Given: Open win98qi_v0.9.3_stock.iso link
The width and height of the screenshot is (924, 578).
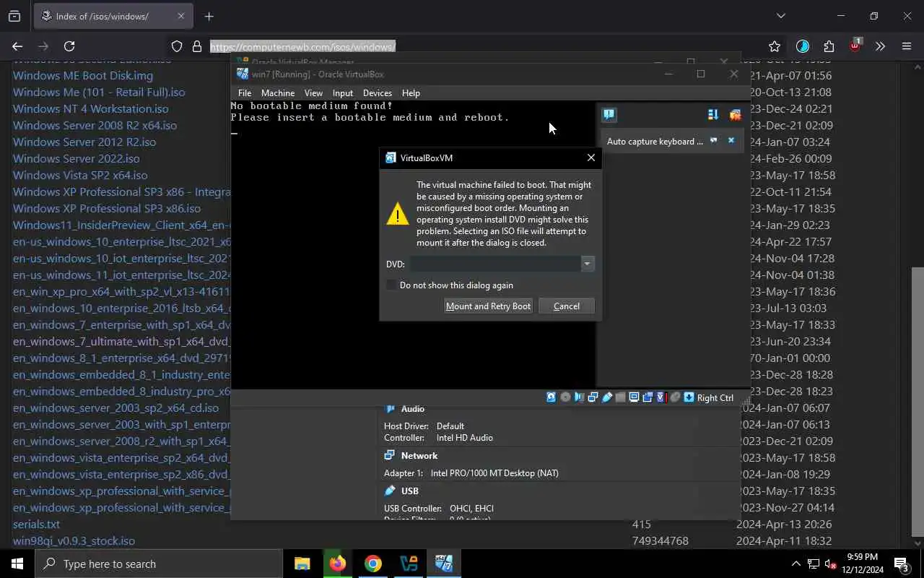Looking at the screenshot, I should point(74,540).
